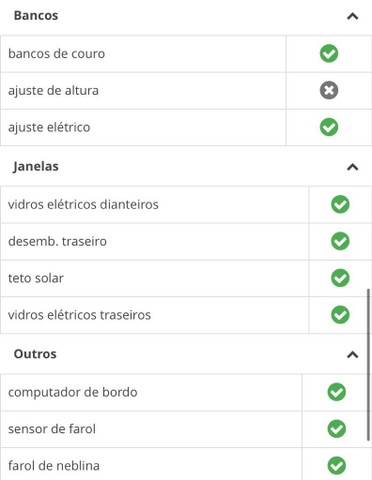Click check icon for vidros elétricos traseiros
Viewport: 372px width, 480px height.
click(340, 315)
